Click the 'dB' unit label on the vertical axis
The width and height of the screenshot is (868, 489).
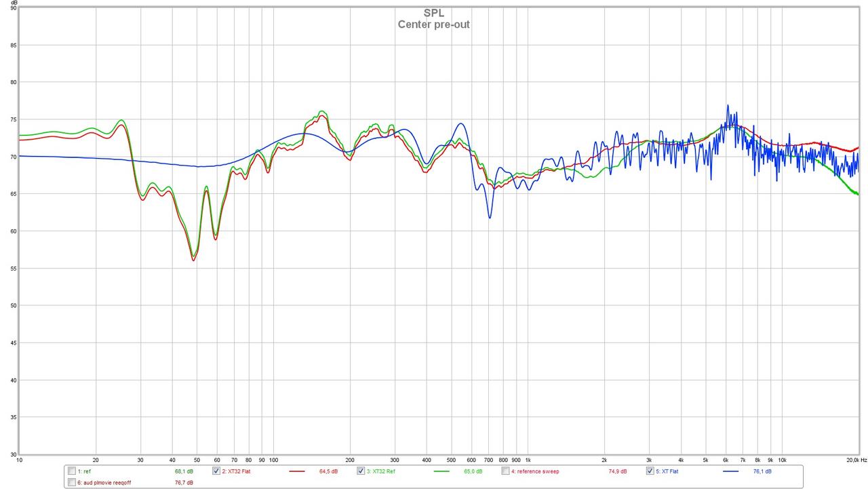(14, 3)
